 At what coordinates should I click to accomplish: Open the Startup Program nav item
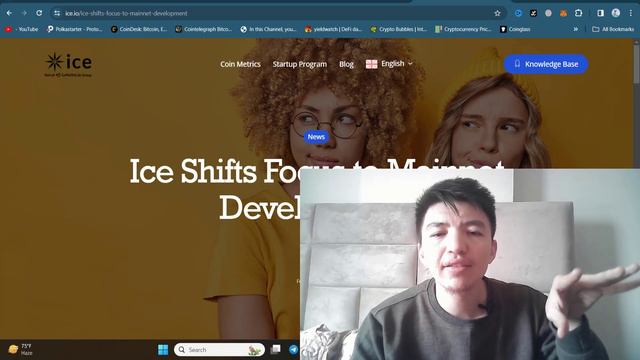(300, 64)
